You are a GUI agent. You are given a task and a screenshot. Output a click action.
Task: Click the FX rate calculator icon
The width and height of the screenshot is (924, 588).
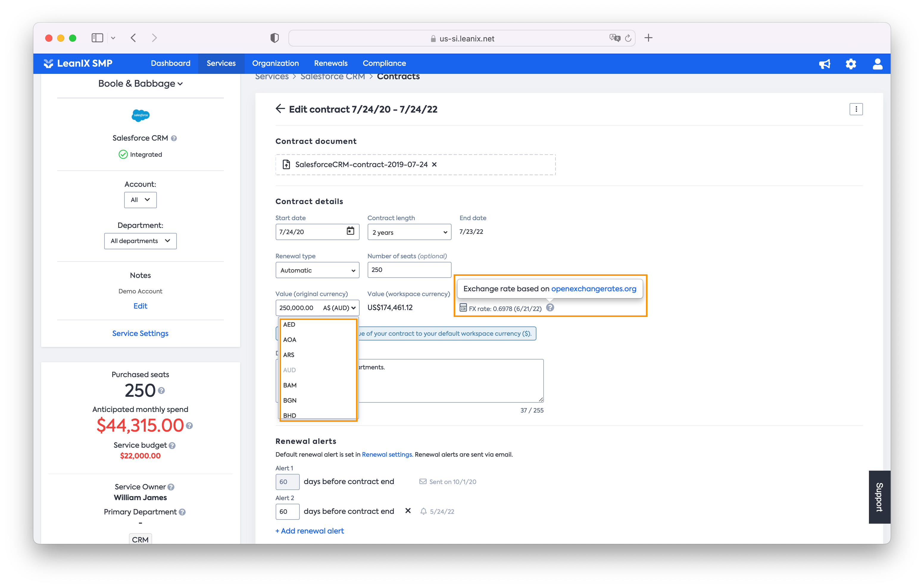click(x=463, y=308)
